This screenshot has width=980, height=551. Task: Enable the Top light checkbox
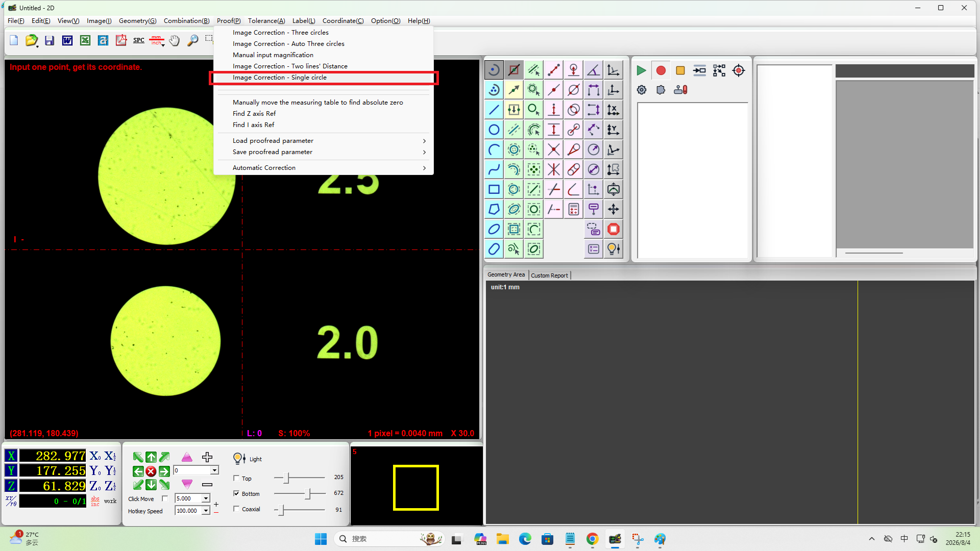[x=236, y=478]
